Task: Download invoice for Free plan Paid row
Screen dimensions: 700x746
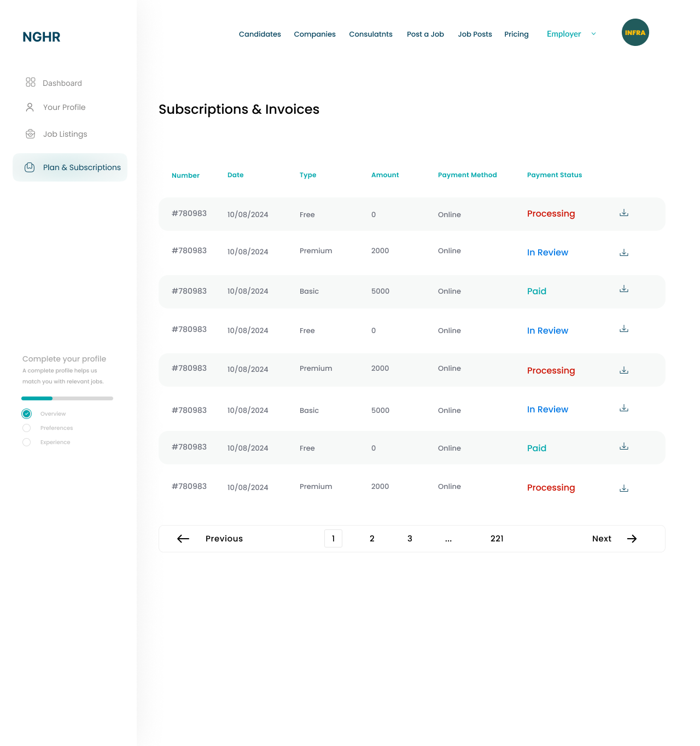Action: (x=624, y=446)
